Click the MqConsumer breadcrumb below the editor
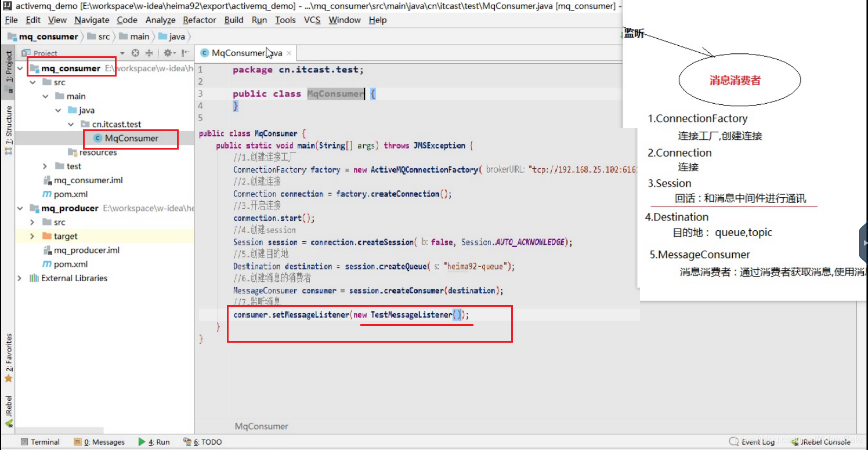 [x=261, y=426]
